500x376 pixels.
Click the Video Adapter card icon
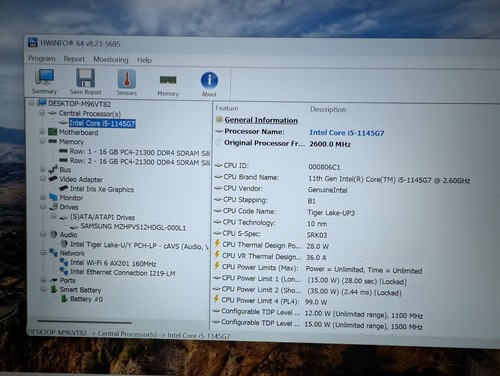[53, 179]
